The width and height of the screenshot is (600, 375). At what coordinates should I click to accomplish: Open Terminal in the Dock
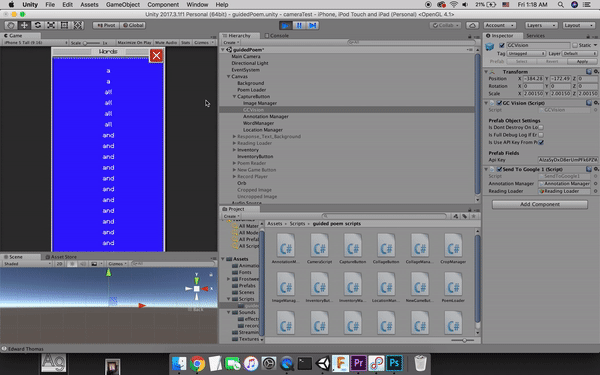coord(305,363)
